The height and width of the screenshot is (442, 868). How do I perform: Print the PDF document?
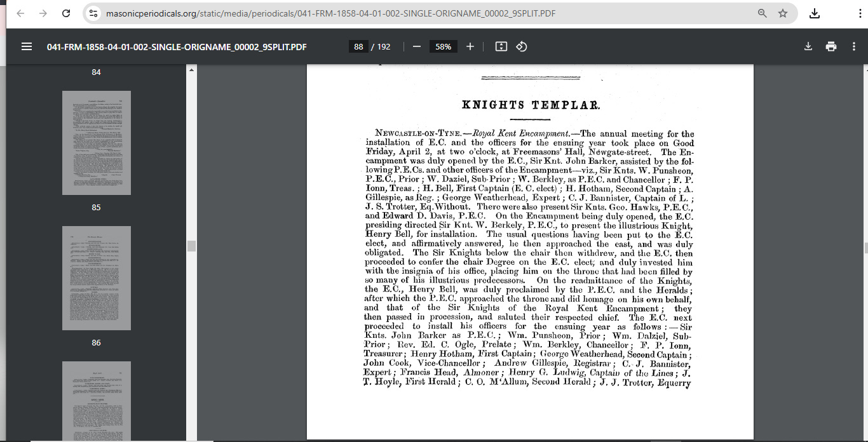point(831,46)
